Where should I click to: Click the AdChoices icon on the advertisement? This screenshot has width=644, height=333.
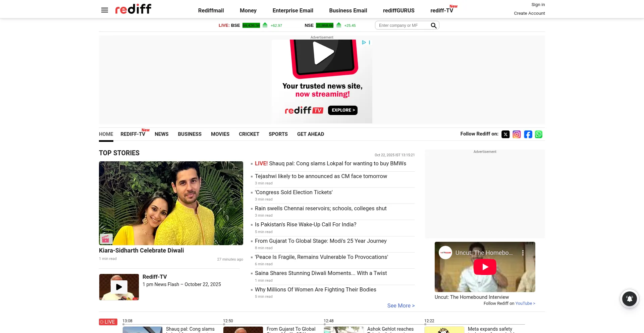click(364, 43)
